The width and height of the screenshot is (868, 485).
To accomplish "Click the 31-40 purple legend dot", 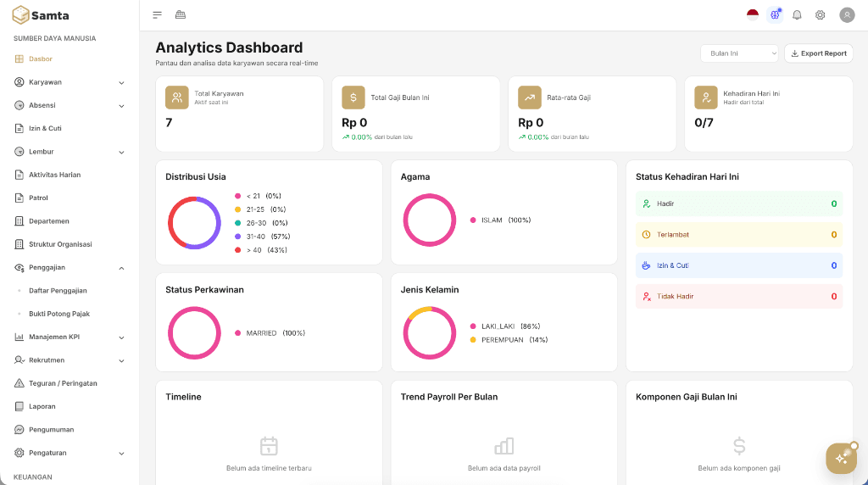I will (237, 237).
